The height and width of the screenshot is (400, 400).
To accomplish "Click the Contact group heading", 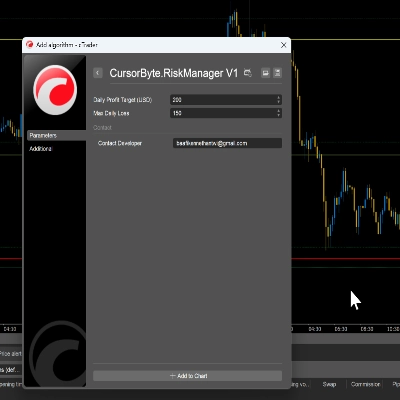I will pyautogui.click(x=102, y=128).
